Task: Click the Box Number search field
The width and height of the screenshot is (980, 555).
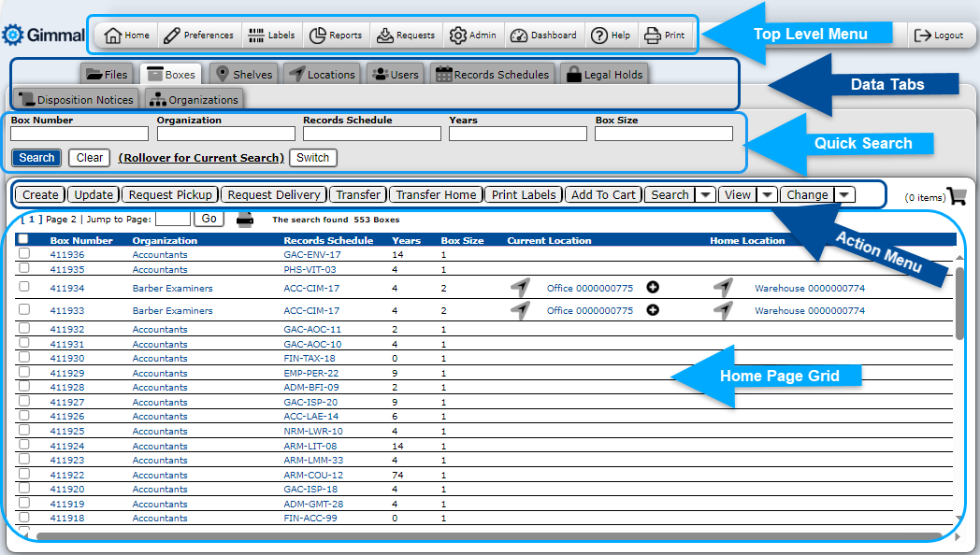Action: click(x=79, y=134)
